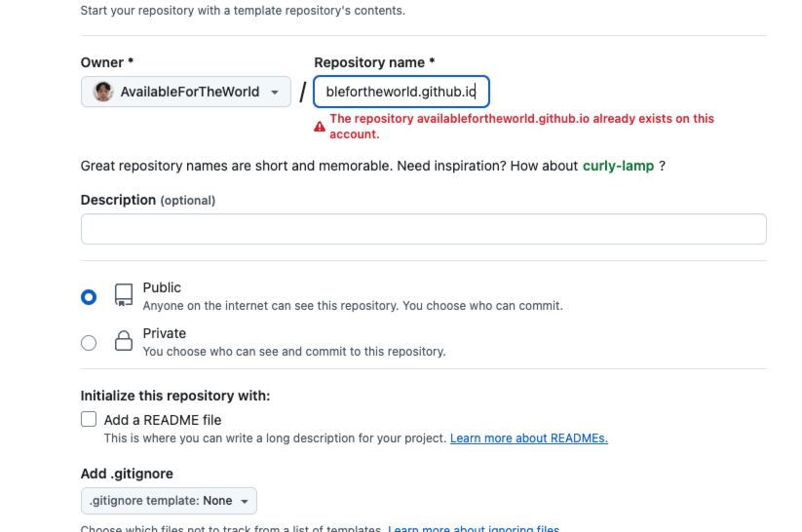Click the Public repository book icon
Image resolution: width=802 pixels, height=532 pixels.
pos(124,295)
